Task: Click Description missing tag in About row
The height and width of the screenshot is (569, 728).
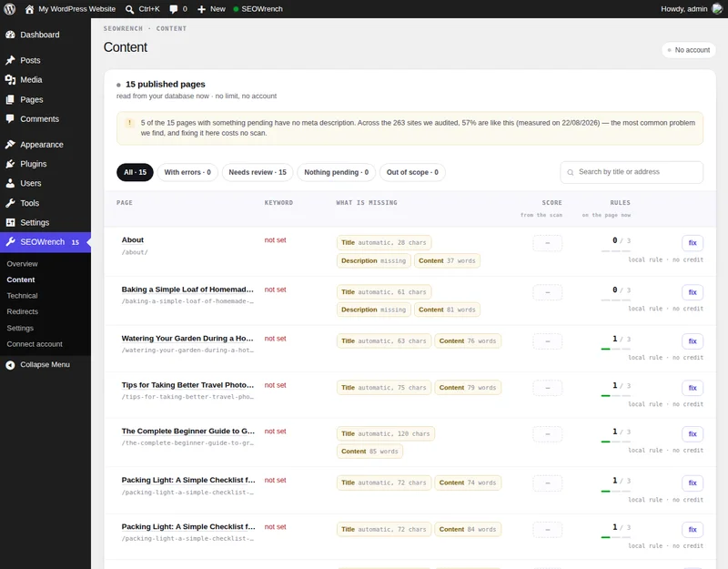Action: pyautogui.click(x=374, y=261)
